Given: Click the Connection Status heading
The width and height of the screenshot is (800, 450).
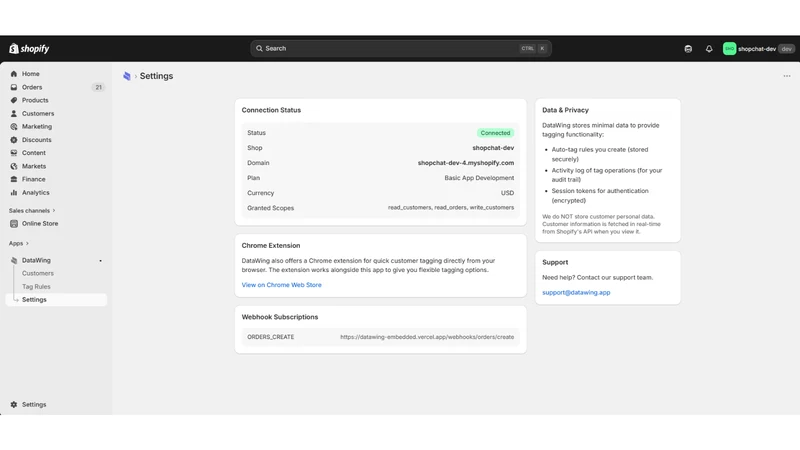Looking at the screenshot, I should [x=271, y=110].
